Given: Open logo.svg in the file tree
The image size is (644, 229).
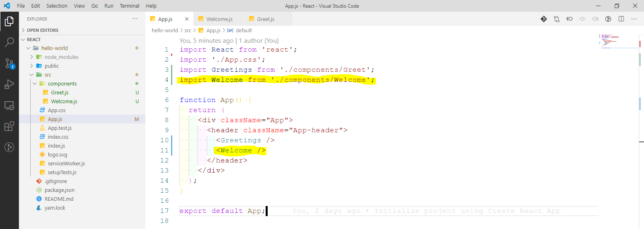Looking at the screenshot, I should tap(58, 154).
